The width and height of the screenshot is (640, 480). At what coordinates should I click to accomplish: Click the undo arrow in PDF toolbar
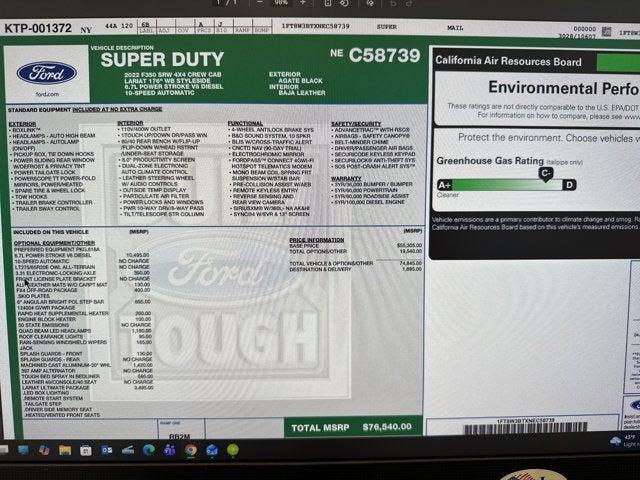(x=393, y=3)
